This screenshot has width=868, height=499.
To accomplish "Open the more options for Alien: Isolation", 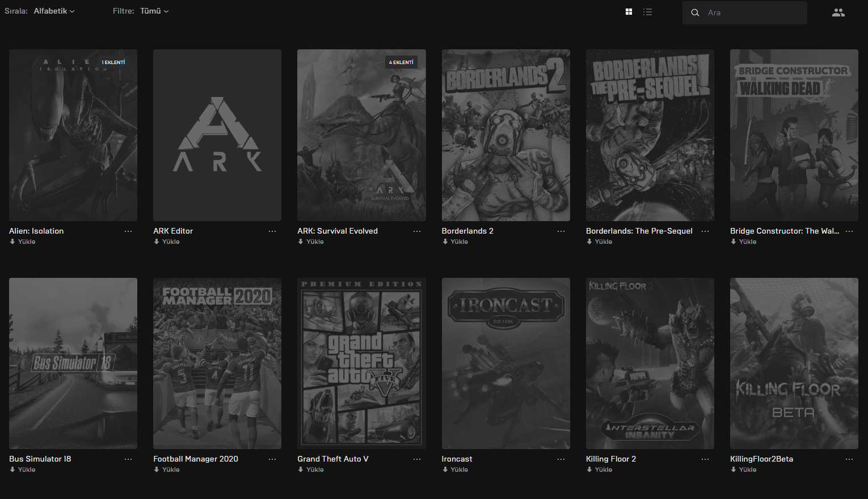I will click(128, 231).
